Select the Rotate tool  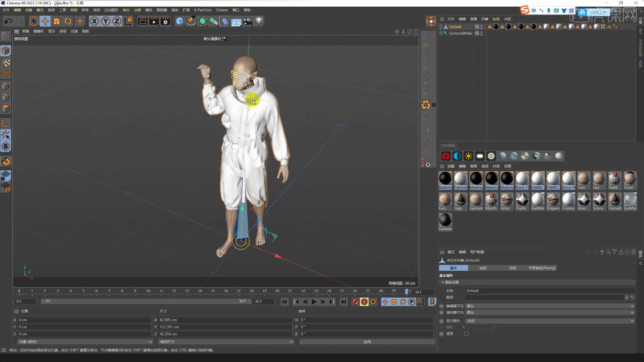click(x=68, y=21)
